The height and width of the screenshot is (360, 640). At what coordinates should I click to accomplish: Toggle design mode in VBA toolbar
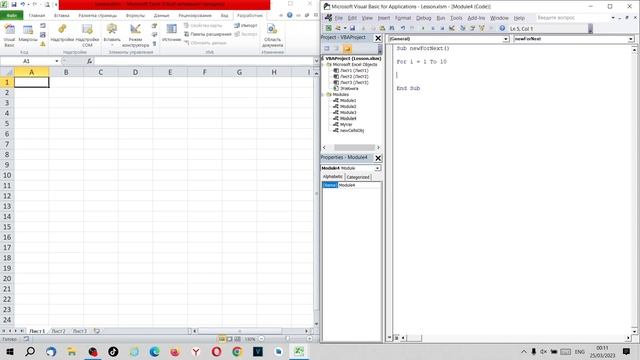452,28
